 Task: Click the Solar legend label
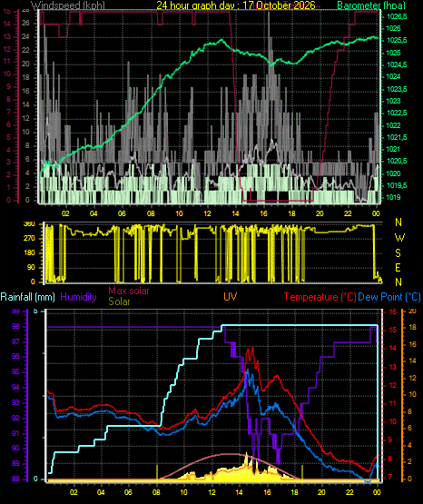tap(119, 301)
